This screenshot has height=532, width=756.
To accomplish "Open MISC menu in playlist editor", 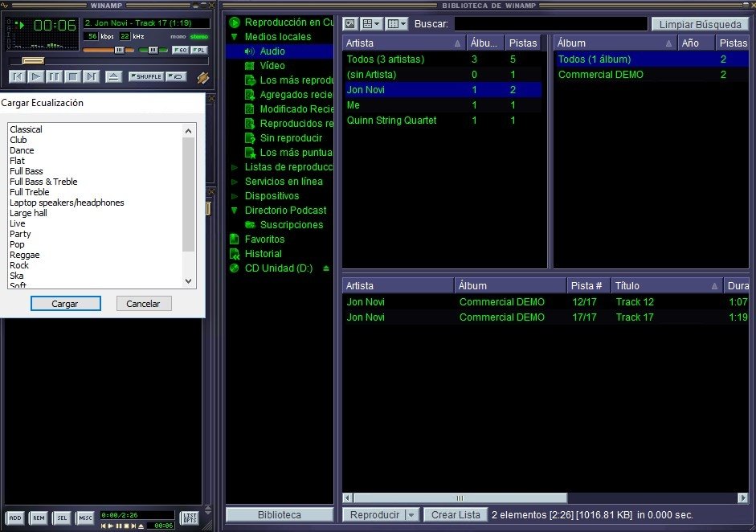I will [85, 518].
